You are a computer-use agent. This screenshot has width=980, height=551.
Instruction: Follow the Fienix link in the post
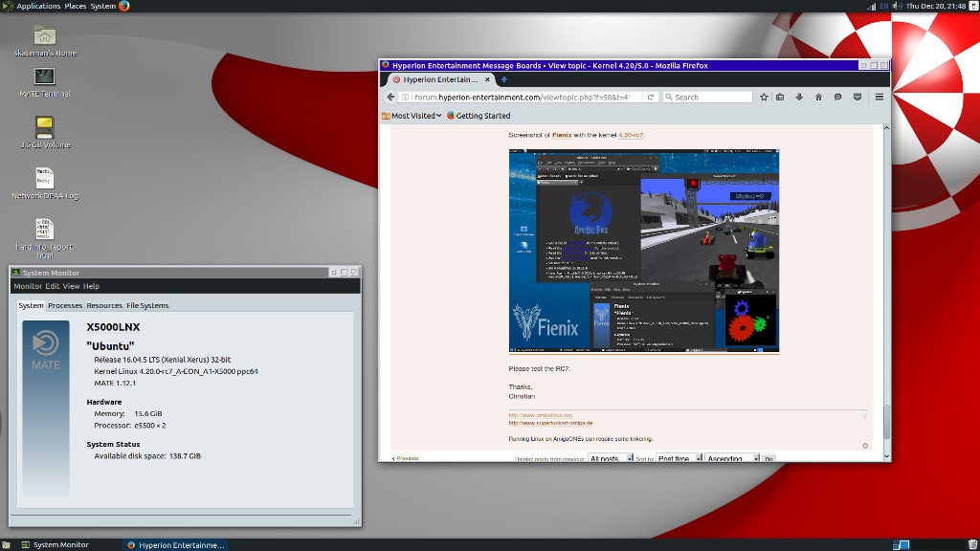coord(561,135)
